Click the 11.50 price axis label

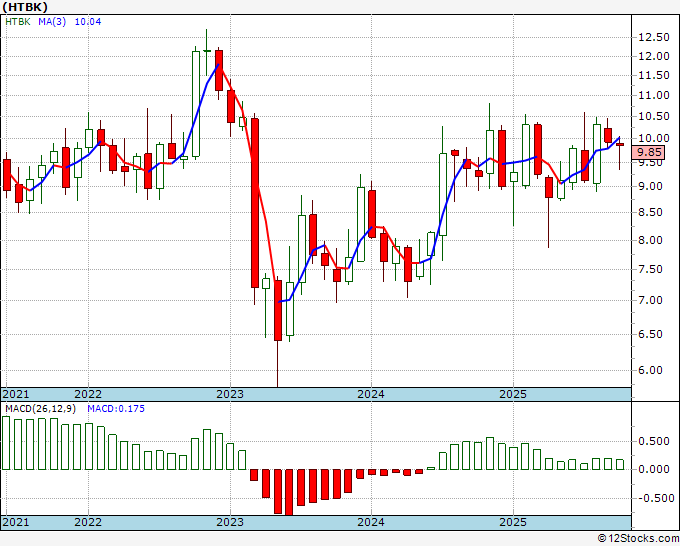pyautogui.click(x=654, y=76)
